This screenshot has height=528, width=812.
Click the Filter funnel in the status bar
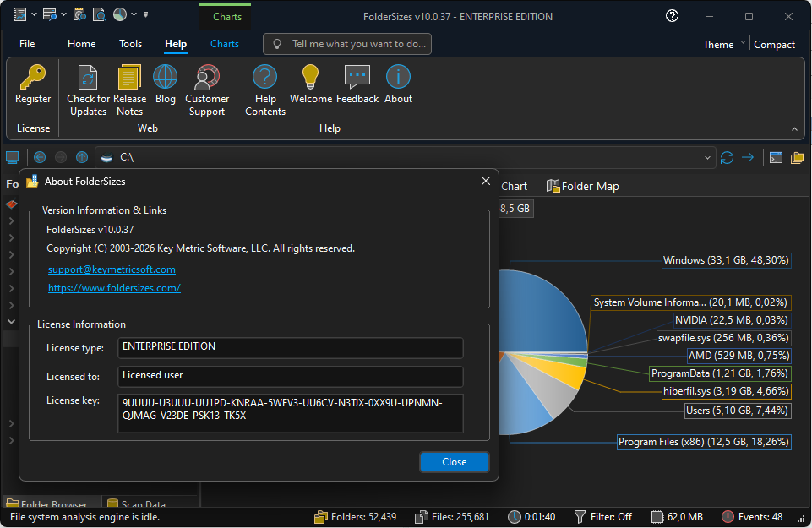pyautogui.click(x=580, y=517)
